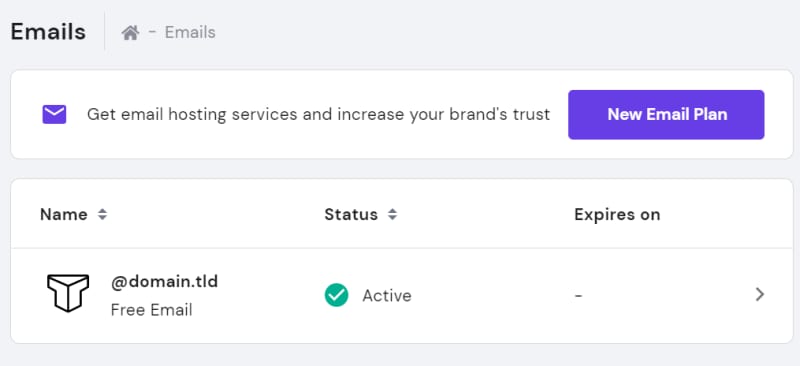The height and width of the screenshot is (366, 800).
Task: Click the breadcrumb dash separator
Action: 152,33
